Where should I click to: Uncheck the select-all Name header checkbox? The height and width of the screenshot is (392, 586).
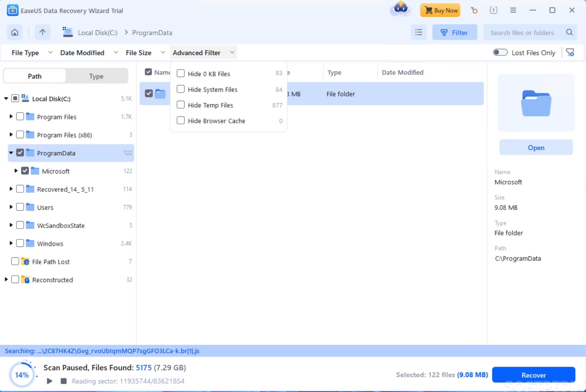[x=148, y=72]
